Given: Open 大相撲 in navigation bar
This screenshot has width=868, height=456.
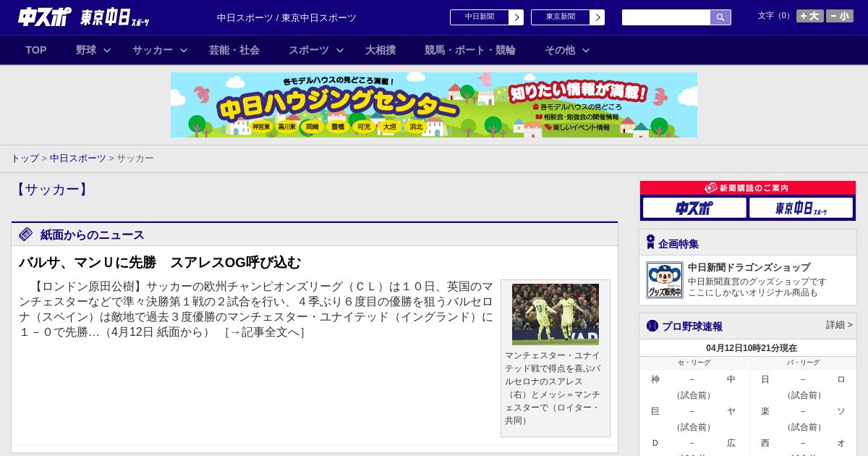Looking at the screenshot, I should [380, 50].
